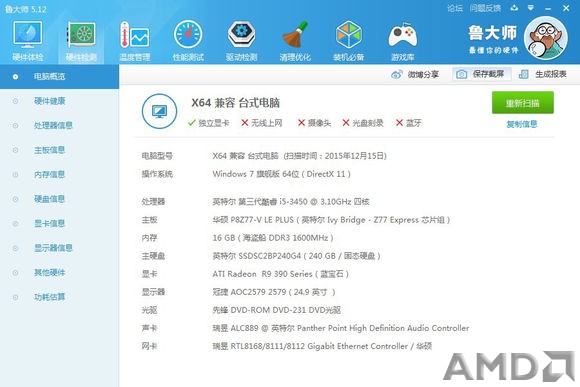Click the computer monitor icon beside X64 title

point(159,111)
